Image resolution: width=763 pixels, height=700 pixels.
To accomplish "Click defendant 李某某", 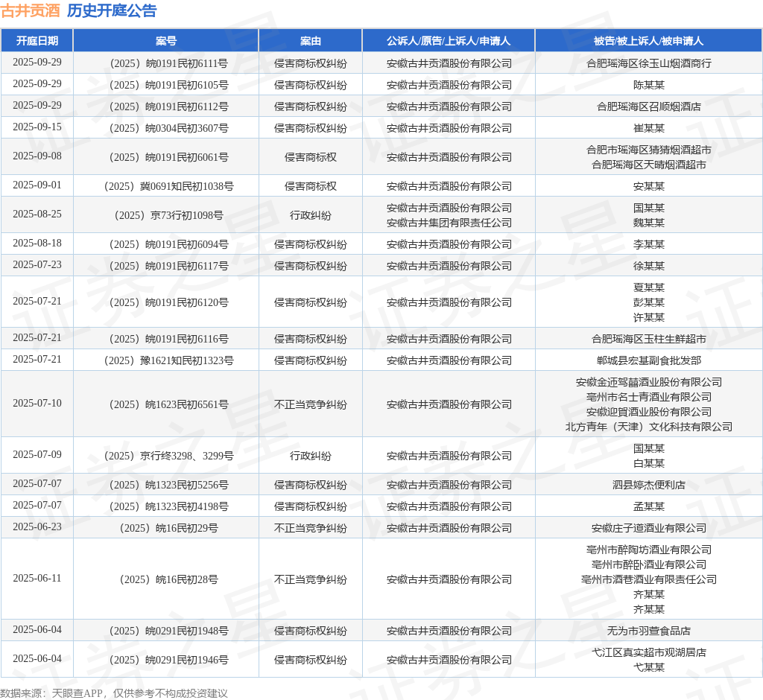I will tap(649, 244).
